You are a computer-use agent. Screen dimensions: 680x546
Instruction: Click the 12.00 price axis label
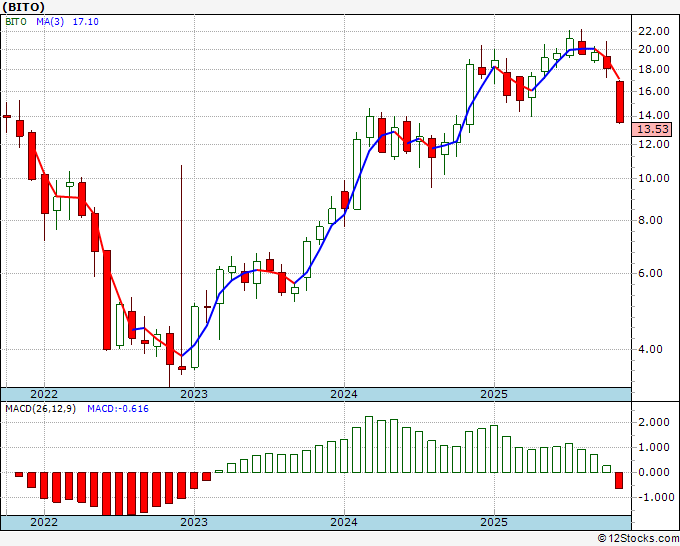tap(654, 144)
